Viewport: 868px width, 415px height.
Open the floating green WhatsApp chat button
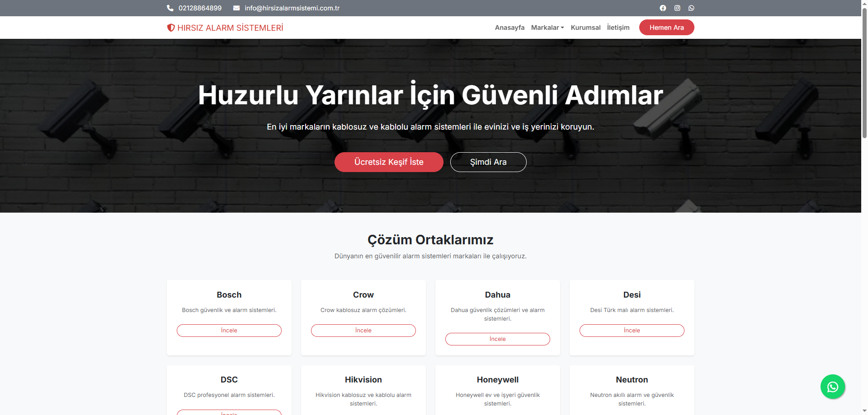pos(833,387)
